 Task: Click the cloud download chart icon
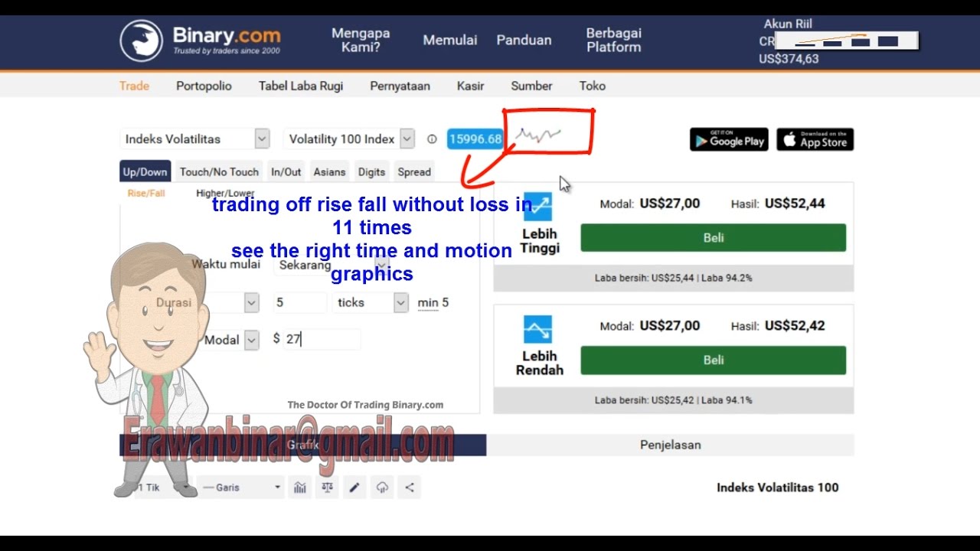tap(382, 487)
